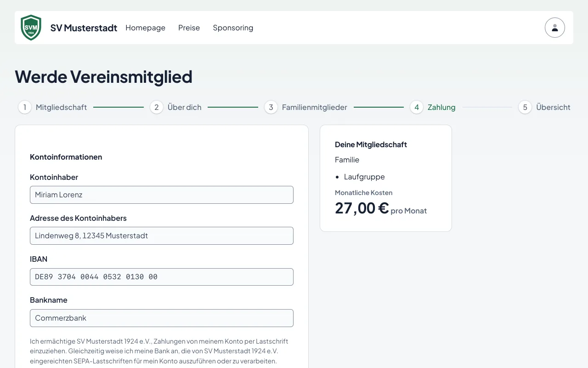Return to step 3 Familienmitglieder
Image resolution: width=588 pixels, height=368 pixels.
(x=306, y=107)
